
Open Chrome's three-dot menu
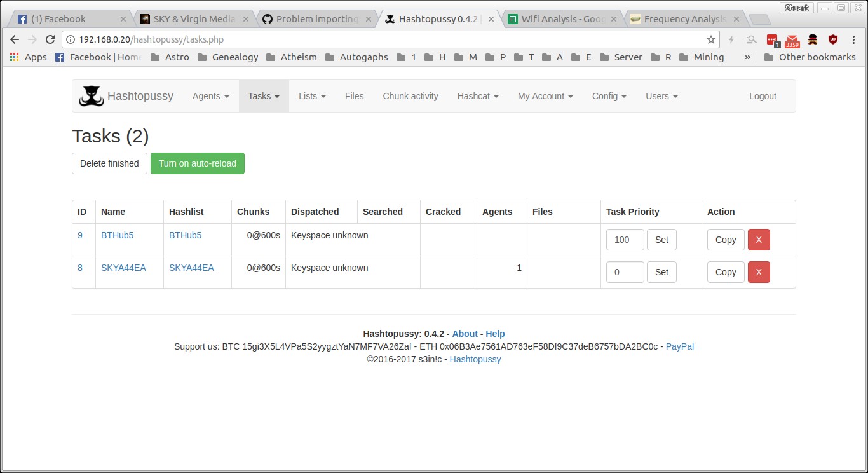[853, 39]
